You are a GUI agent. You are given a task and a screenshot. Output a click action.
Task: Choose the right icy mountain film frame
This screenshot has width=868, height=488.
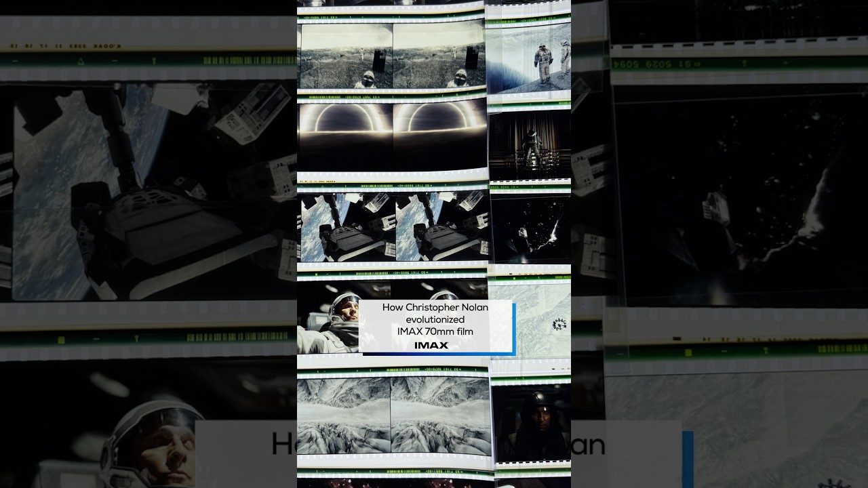(x=440, y=415)
